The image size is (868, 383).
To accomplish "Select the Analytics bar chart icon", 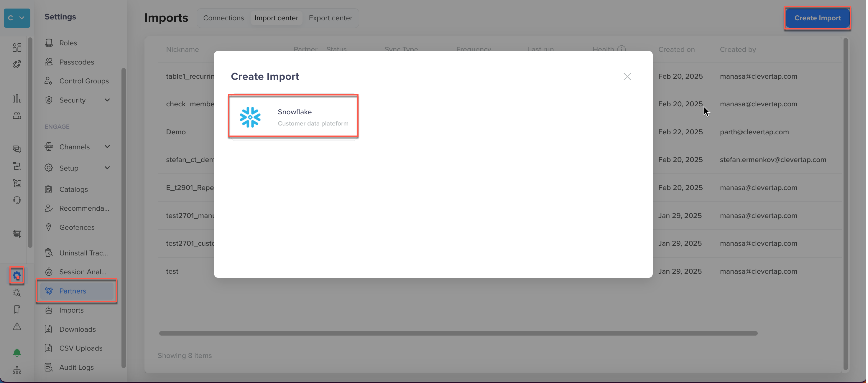I will [17, 99].
